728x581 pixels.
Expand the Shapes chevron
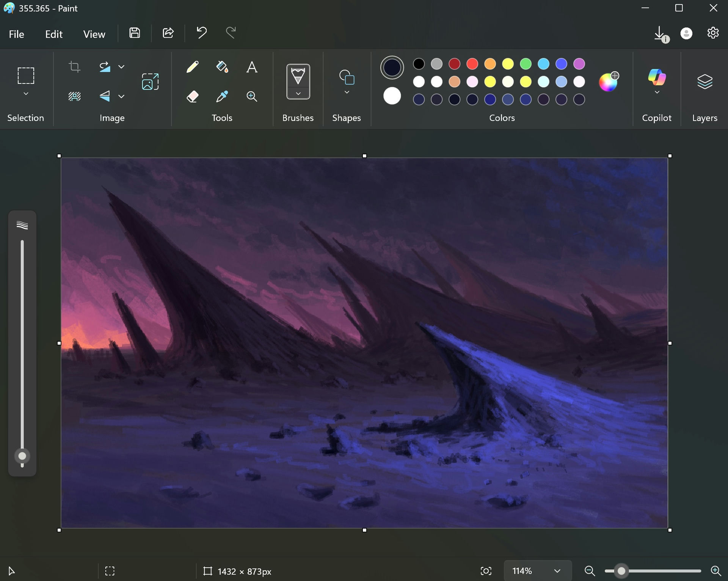point(347,92)
